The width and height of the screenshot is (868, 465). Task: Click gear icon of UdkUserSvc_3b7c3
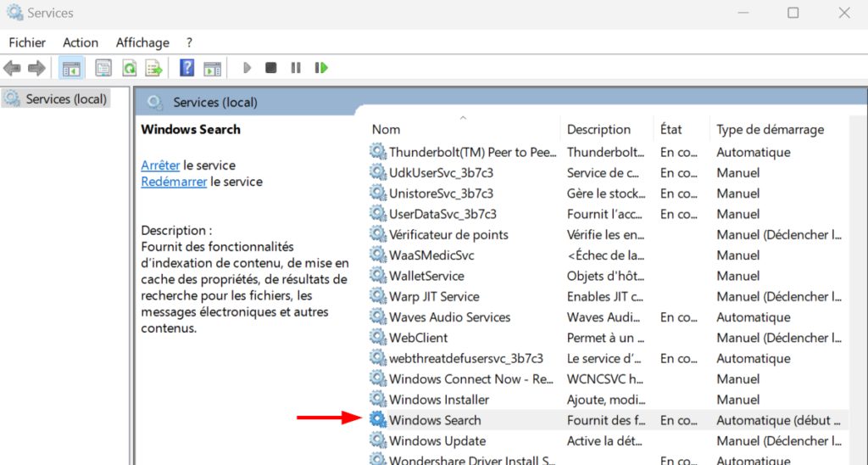pyautogui.click(x=378, y=172)
